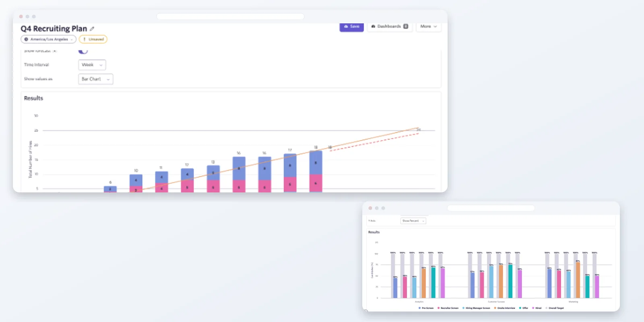Click the orange 81% bar in Marketing

pos(578,280)
